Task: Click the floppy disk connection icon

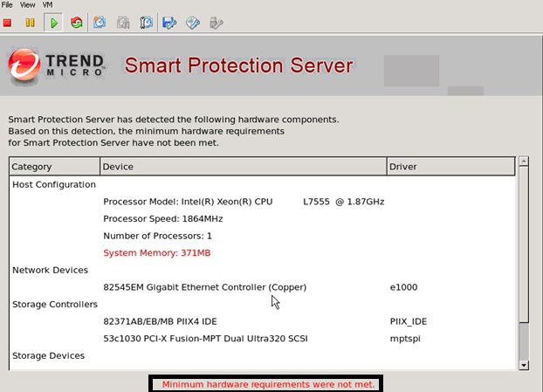Action: click(170, 23)
